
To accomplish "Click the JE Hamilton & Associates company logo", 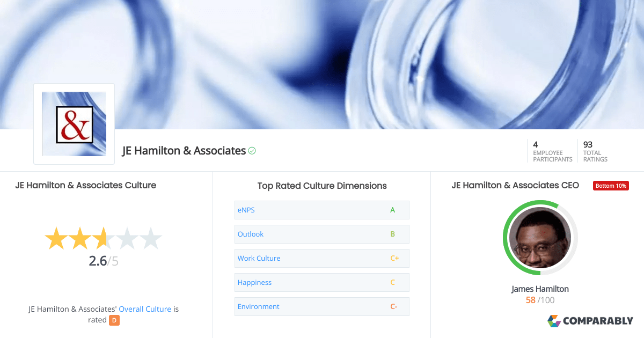I will click(74, 123).
